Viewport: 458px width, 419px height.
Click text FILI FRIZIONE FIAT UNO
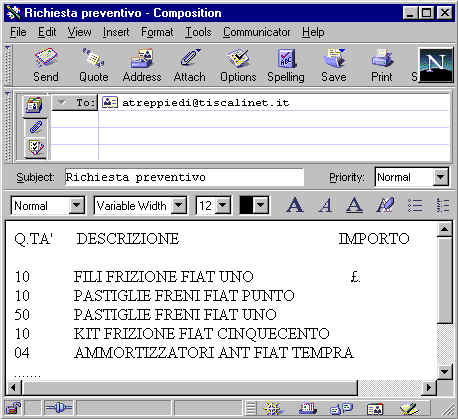(x=163, y=277)
